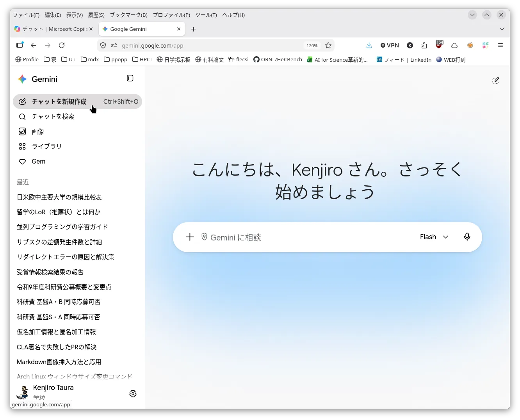Click the K extension icon
520x420 pixels.
coord(410,45)
